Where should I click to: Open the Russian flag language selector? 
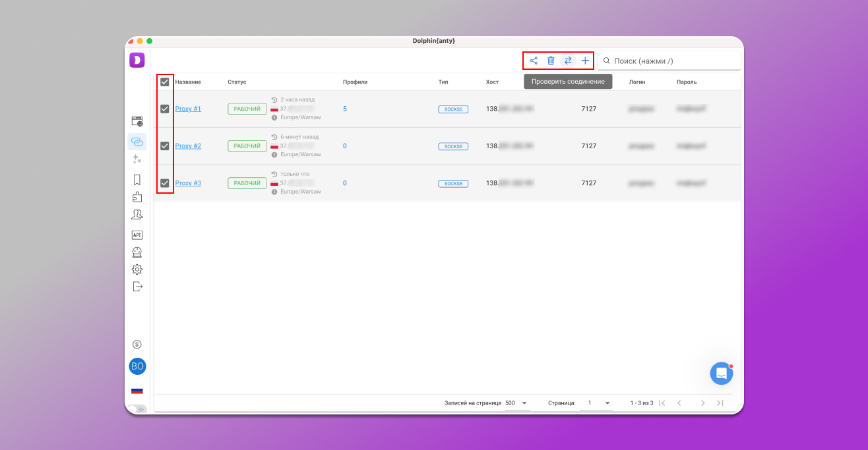(x=137, y=391)
